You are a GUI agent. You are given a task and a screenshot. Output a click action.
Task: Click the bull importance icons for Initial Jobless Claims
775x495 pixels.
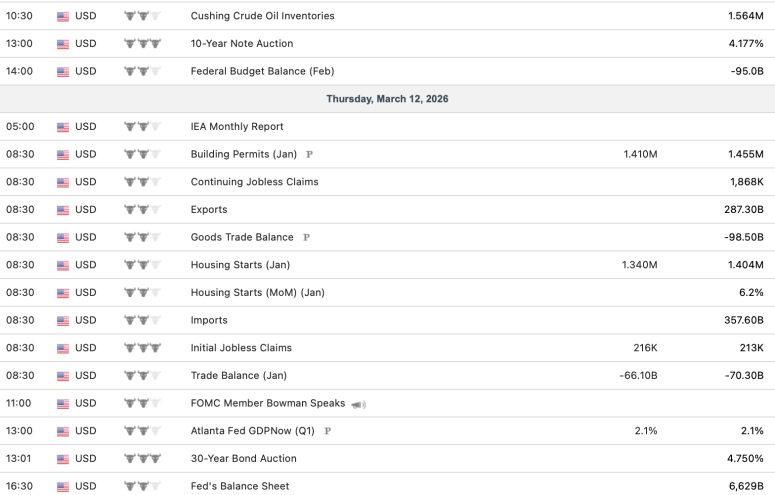point(142,348)
